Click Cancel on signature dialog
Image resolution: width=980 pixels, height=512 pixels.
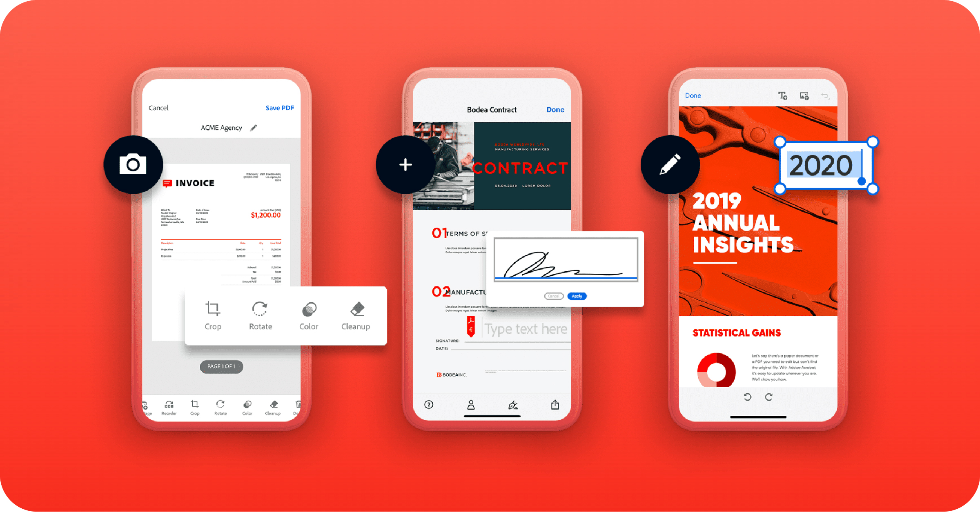554,295
